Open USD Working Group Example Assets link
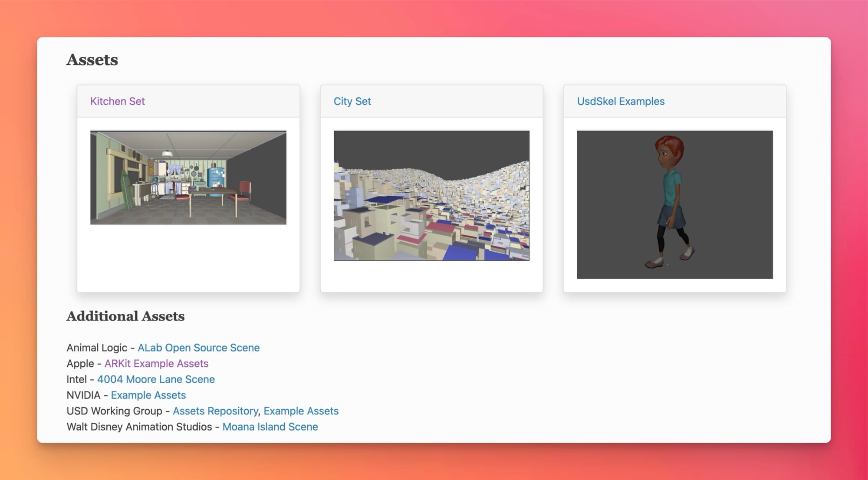 [x=301, y=411]
